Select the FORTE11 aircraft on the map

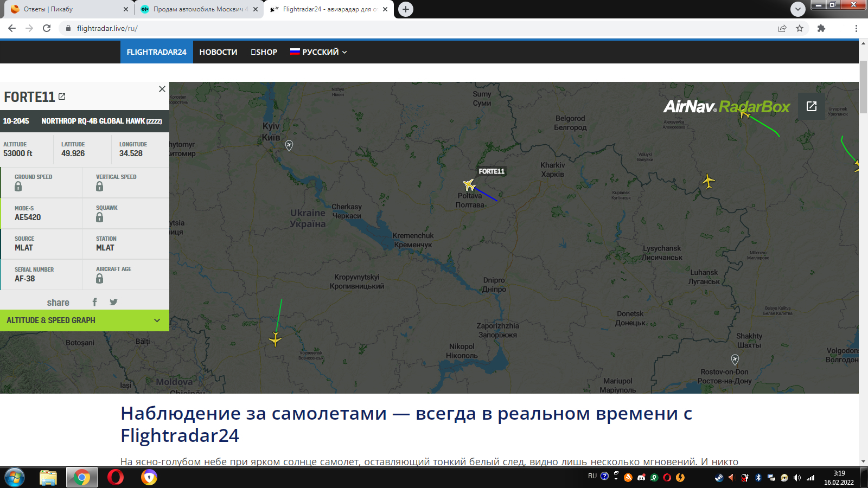469,185
